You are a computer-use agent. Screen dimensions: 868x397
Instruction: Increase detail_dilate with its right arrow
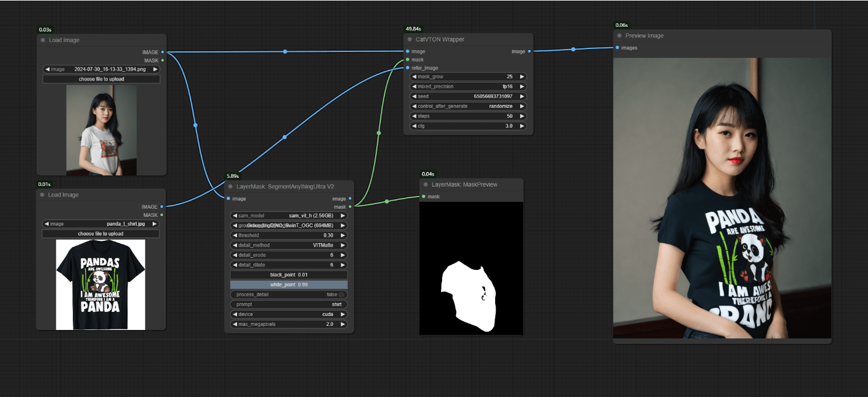click(x=343, y=265)
